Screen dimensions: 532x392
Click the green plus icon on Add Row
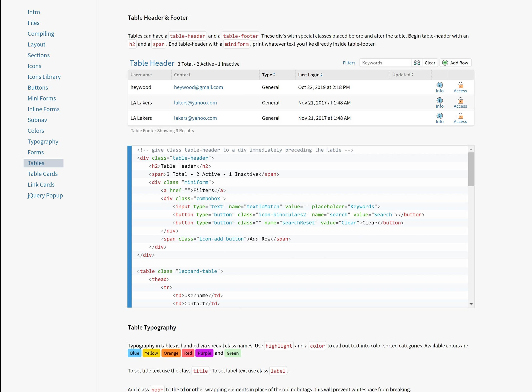[445, 63]
